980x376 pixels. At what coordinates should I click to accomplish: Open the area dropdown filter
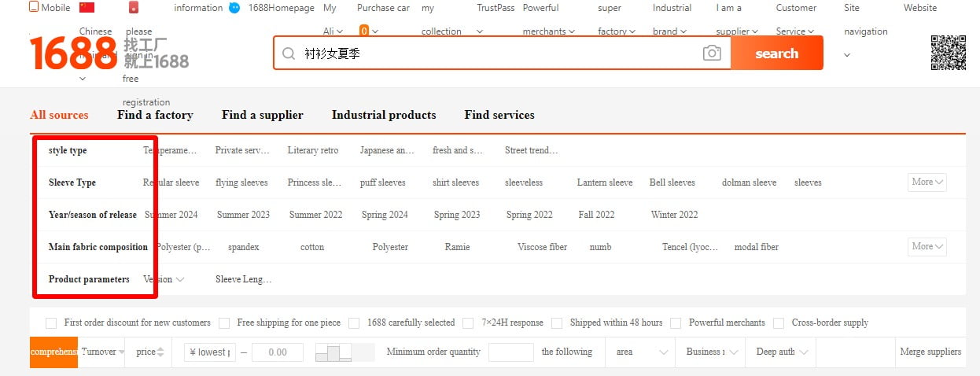642,352
